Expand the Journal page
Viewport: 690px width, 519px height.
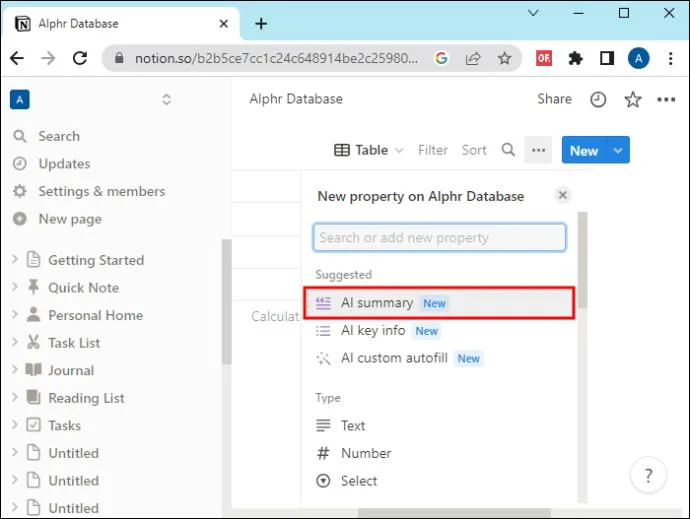click(x=15, y=370)
